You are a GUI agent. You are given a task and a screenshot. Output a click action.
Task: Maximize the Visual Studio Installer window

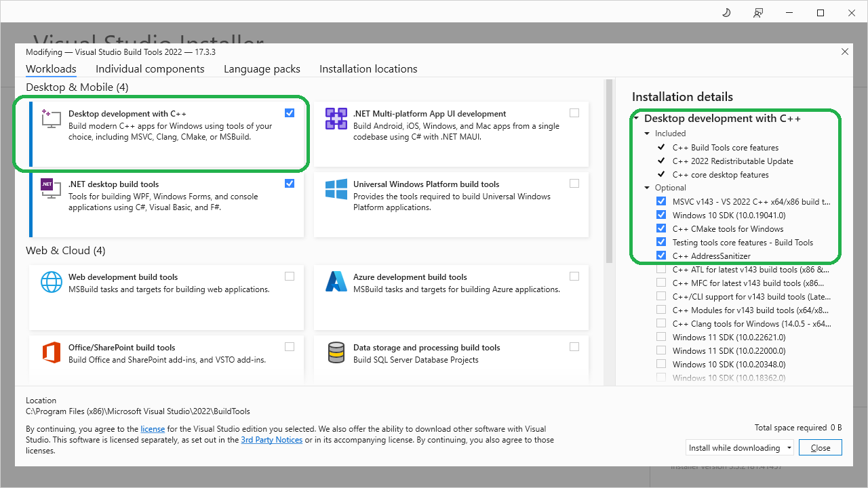(x=821, y=13)
